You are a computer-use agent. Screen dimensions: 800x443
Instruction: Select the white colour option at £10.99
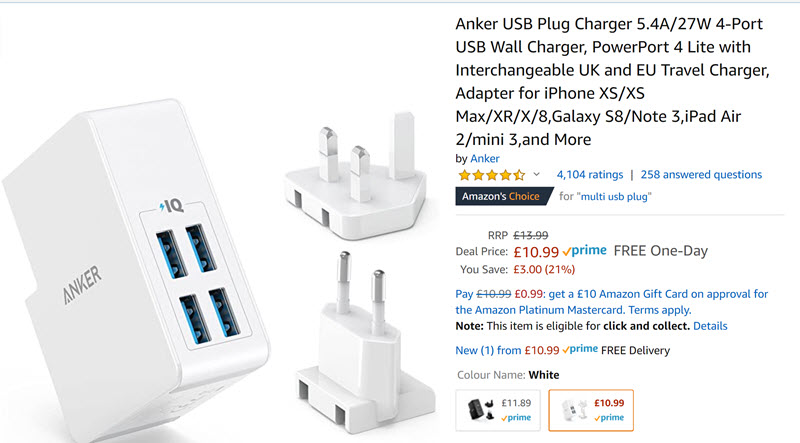point(591,410)
